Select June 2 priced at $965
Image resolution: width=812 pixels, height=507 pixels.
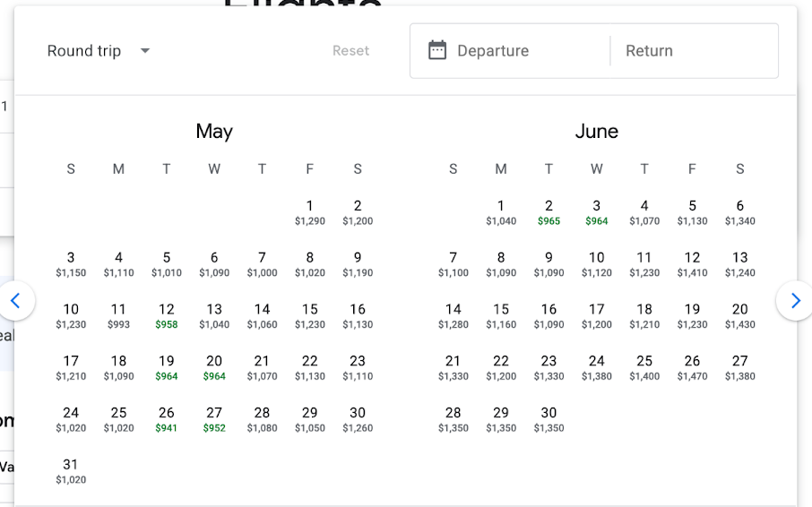click(x=549, y=211)
